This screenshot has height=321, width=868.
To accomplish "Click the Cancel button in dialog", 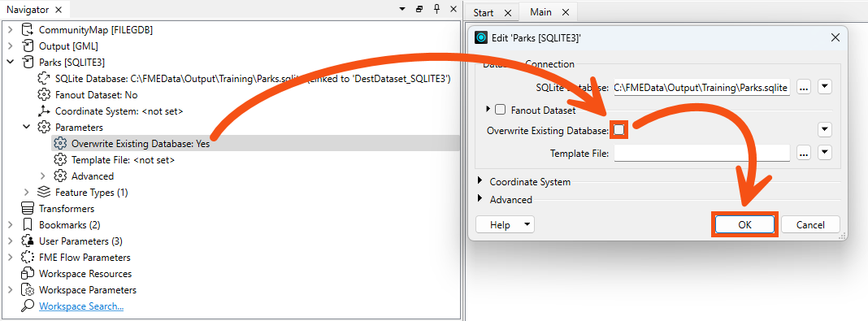I will pyautogui.click(x=810, y=224).
